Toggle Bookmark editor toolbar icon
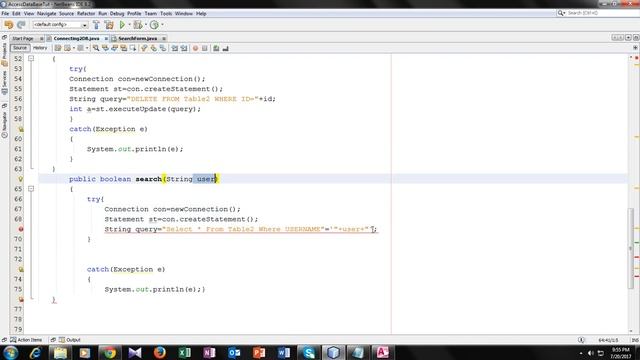This screenshot has width=640, height=360. (163, 48)
